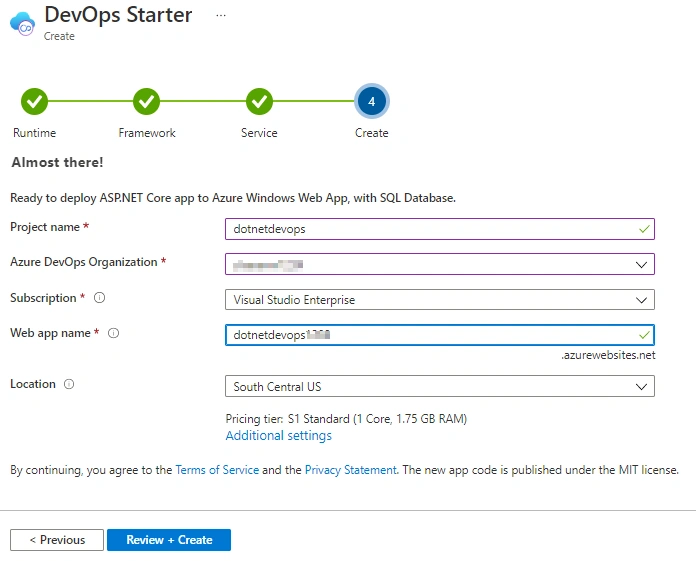
Task: Click the Previous button
Action: click(57, 540)
